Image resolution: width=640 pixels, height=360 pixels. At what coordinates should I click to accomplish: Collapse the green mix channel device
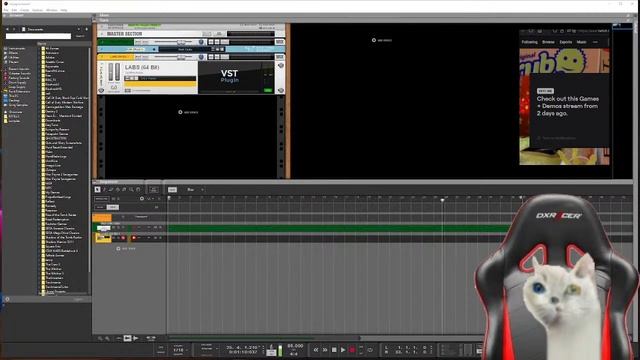(101, 42)
